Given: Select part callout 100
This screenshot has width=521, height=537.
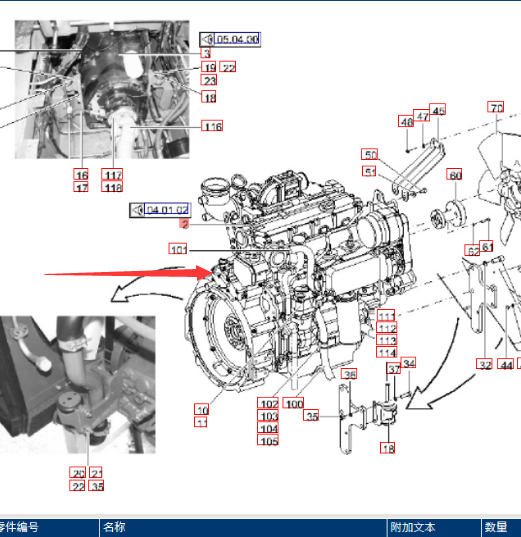Looking at the screenshot, I should (294, 403).
